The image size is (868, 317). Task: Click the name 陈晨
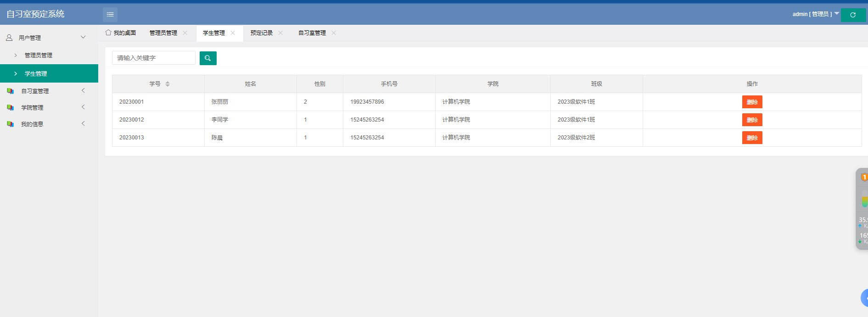point(217,138)
